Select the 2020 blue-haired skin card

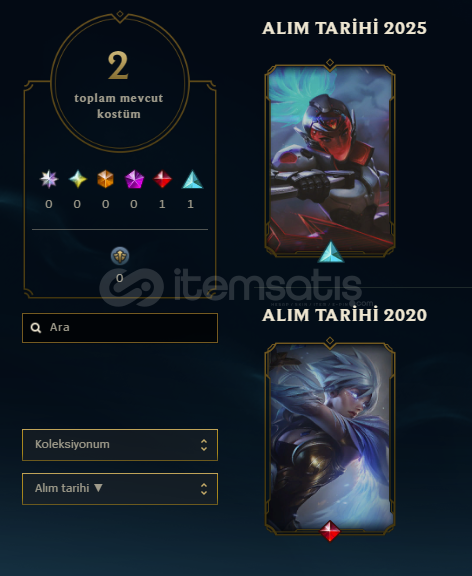coord(330,438)
